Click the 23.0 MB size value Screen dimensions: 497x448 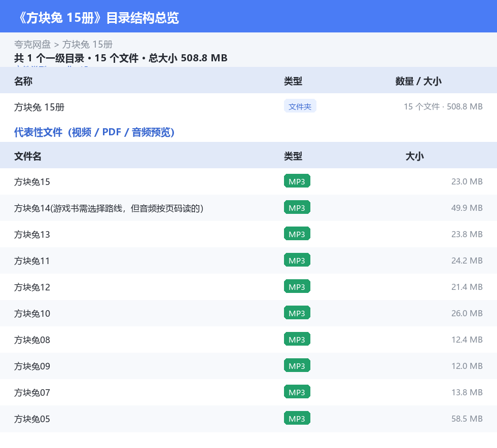coord(467,181)
